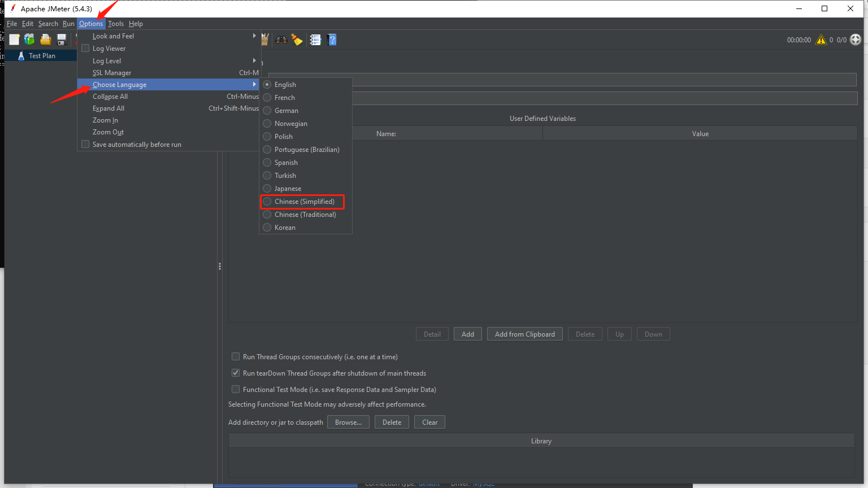Click Zoom Out menu entry
This screenshot has width=868, height=488.
[x=169, y=132]
